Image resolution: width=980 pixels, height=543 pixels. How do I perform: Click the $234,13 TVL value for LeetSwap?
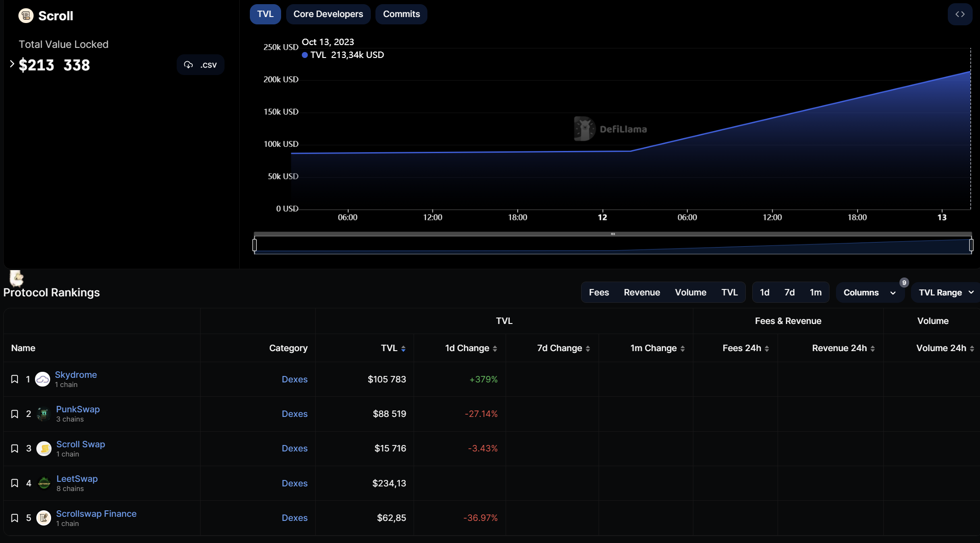(x=389, y=483)
